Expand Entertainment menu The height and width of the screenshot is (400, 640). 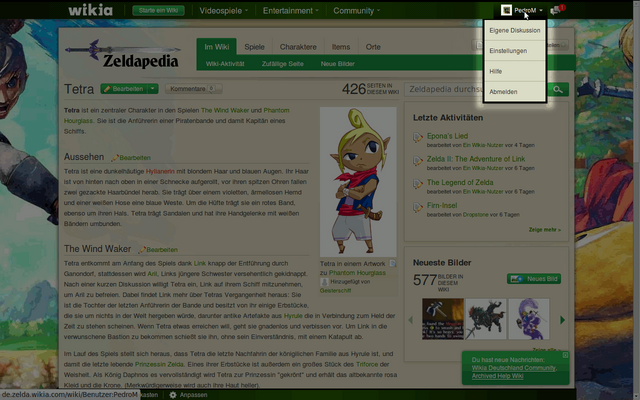tap(291, 11)
